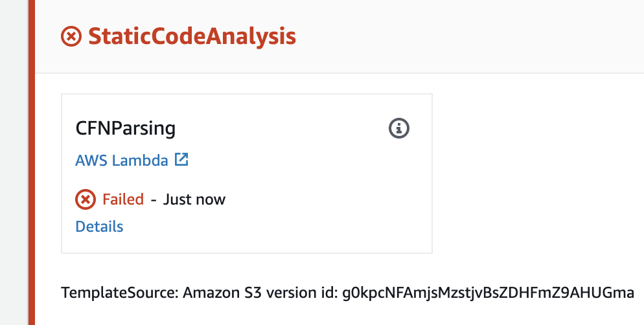Viewport: 644px width, 325px height.
Task: Click the divider line below the stage header
Action: (x=339, y=73)
